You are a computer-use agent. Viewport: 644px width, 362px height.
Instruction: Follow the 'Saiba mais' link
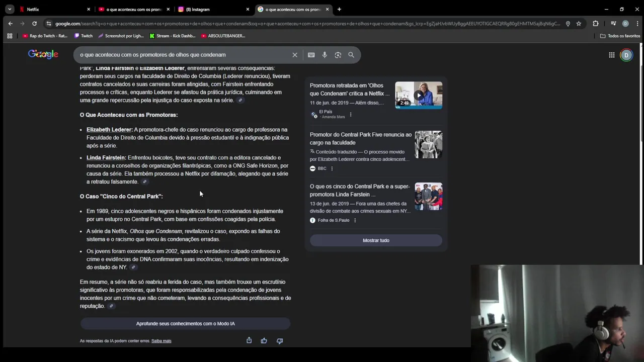click(x=162, y=341)
